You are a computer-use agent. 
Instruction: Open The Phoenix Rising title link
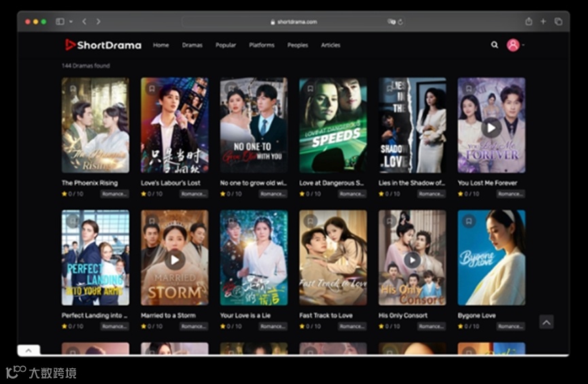pos(90,183)
